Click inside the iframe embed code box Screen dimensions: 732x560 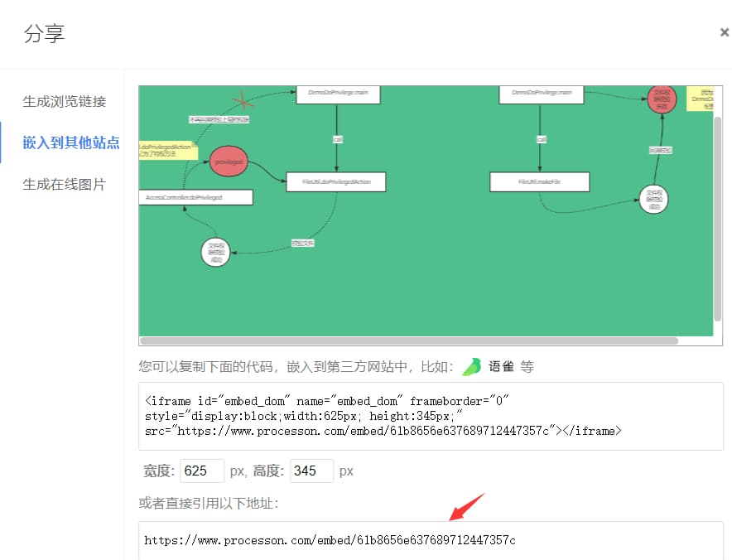coord(431,416)
